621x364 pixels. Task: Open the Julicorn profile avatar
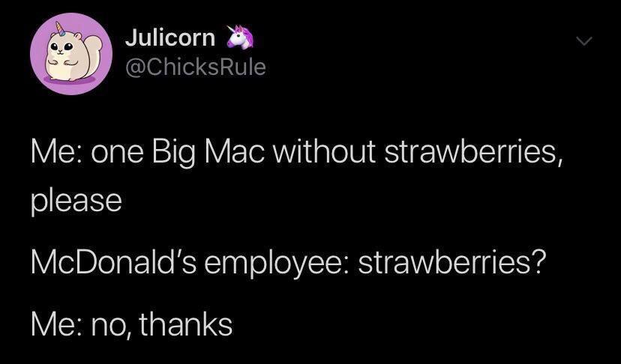[x=71, y=54]
